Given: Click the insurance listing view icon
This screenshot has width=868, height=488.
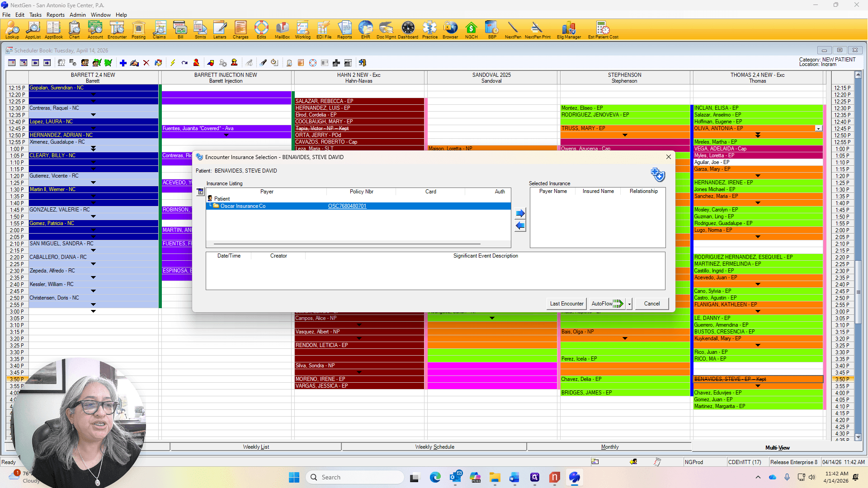Looking at the screenshot, I should coord(200,192).
